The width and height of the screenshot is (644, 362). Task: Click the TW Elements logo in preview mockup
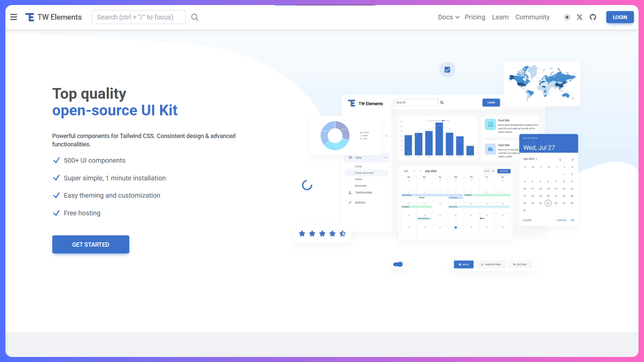[365, 104]
